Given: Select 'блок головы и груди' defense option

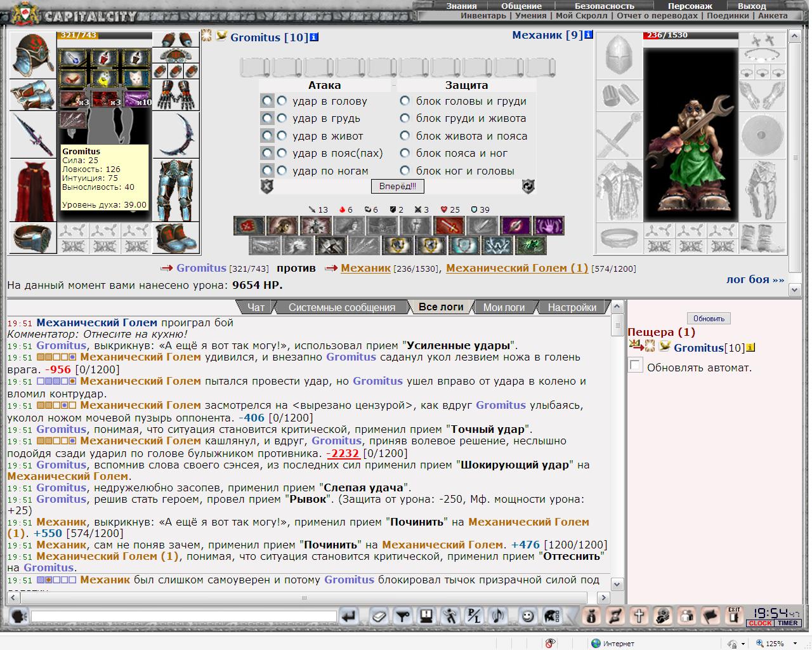Looking at the screenshot, I should (405, 101).
